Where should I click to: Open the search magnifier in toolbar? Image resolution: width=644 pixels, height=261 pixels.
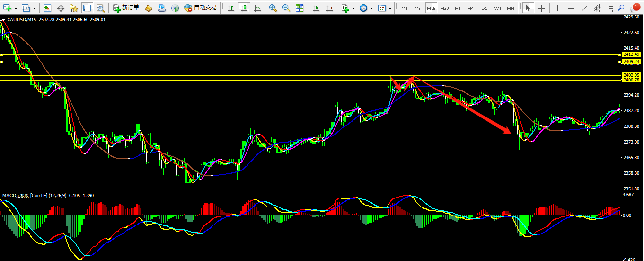pyautogui.click(x=621, y=8)
